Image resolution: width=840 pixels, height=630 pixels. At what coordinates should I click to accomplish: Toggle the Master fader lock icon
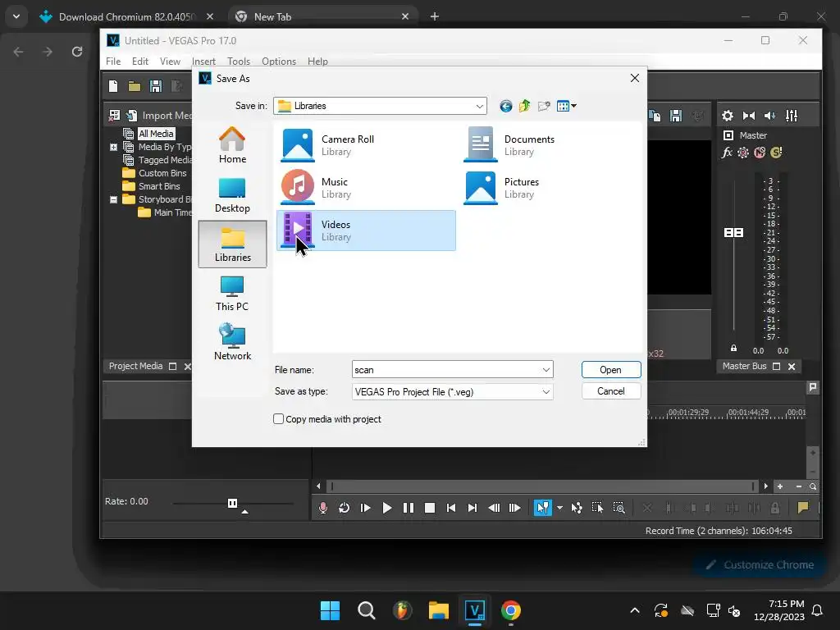(x=734, y=348)
